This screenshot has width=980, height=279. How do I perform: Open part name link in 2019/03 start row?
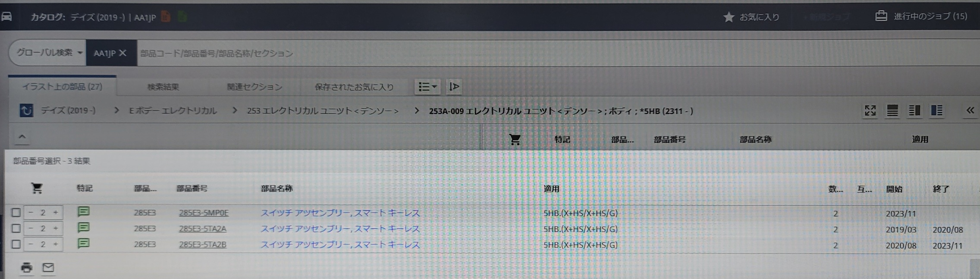pyautogui.click(x=340, y=229)
